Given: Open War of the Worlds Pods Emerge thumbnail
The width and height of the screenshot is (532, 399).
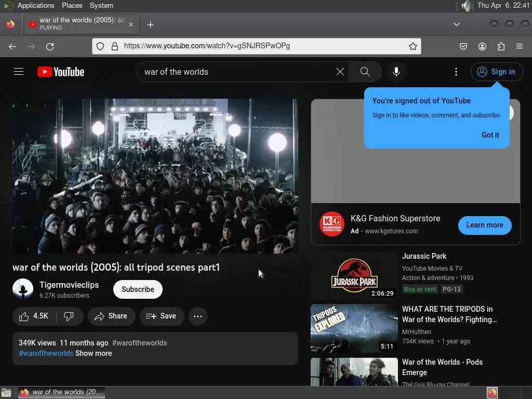Looking at the screenshot, I should [354, 371].
